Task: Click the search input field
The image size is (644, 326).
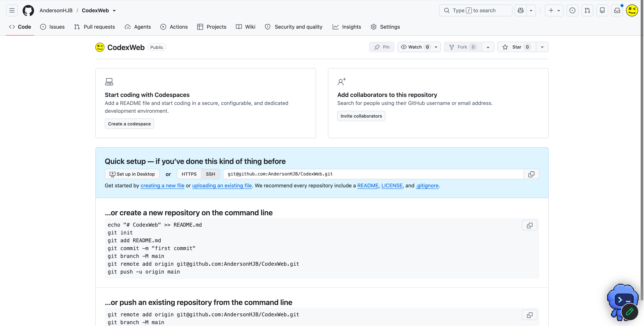Action: coord(476,10)
